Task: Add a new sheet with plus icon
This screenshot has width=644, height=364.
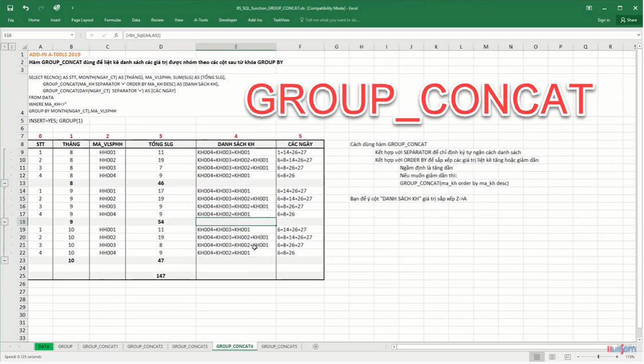Action: 315,347
